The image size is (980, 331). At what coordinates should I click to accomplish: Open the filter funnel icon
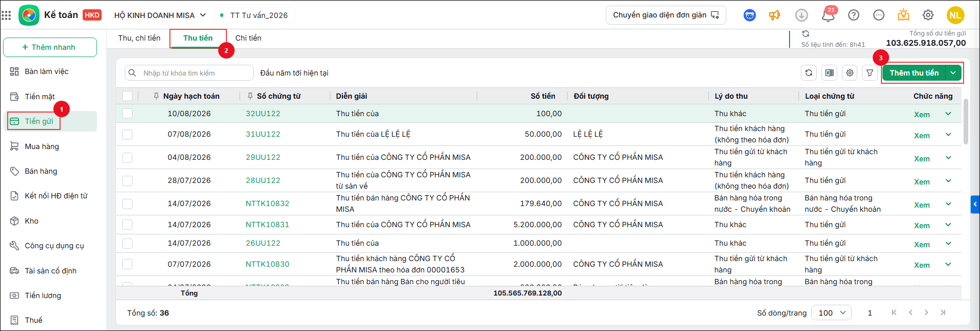coord(870,73)
